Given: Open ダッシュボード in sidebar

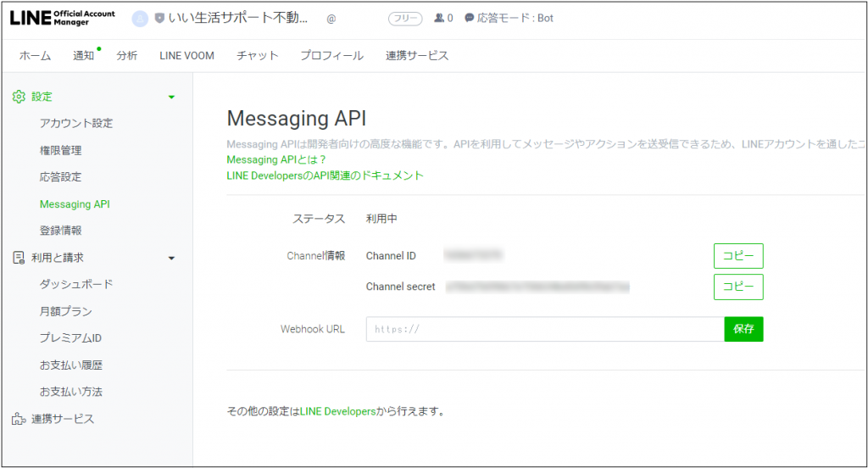Looking at the screenshot, I should 76,284.
